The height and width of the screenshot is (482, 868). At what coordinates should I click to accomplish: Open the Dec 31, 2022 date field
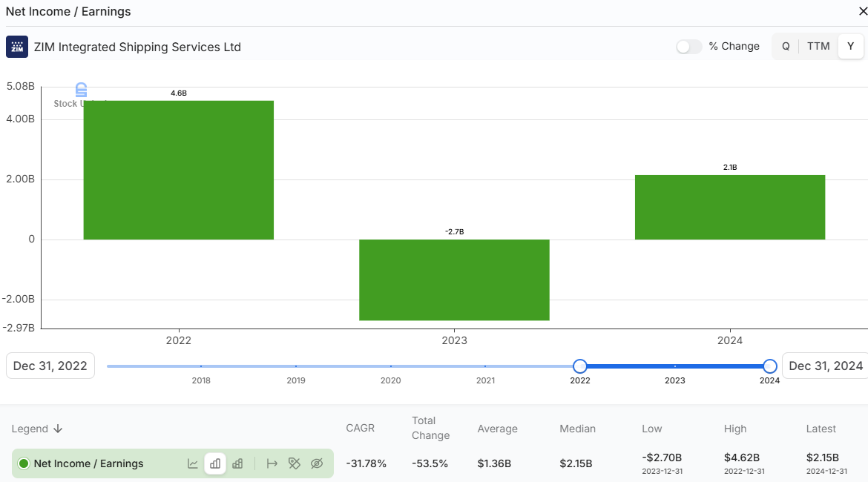coord(50,365)
